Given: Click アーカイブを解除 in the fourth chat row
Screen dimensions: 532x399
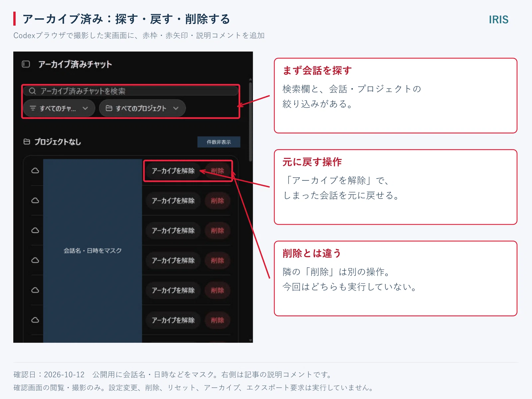Looking at the screenshot, I should [173, 260].
